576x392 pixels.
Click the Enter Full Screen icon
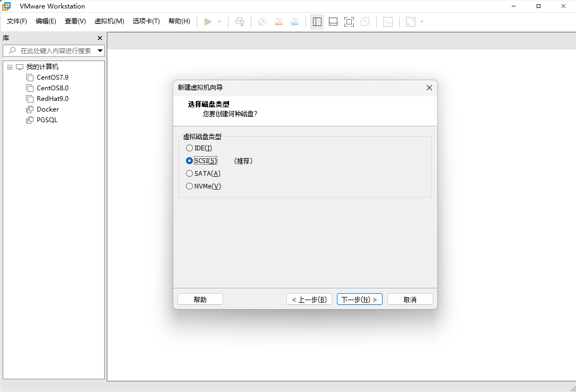(349, 22)
